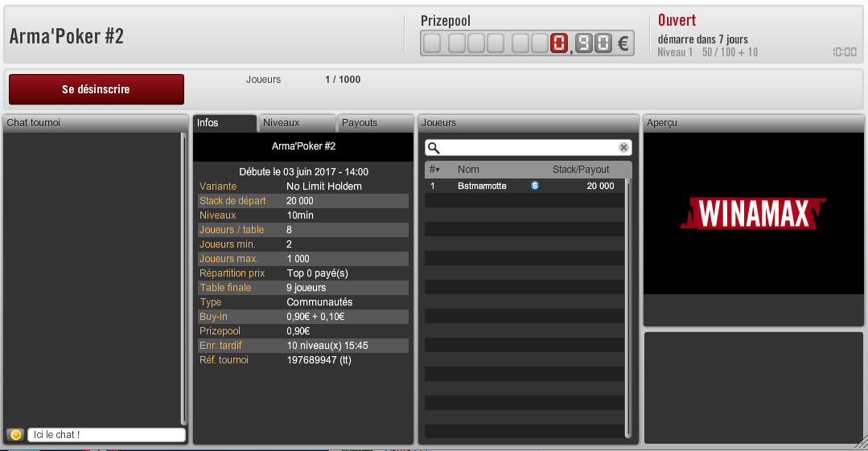The width and height of the screenshot is (868, 451).
Task: Click the Winamax logo preview
Action: [x=754, y=214]
